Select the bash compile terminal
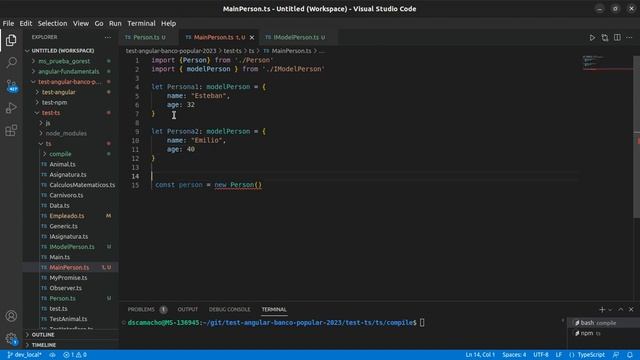This screenshot has height=360, width=640. click(604, 323)
